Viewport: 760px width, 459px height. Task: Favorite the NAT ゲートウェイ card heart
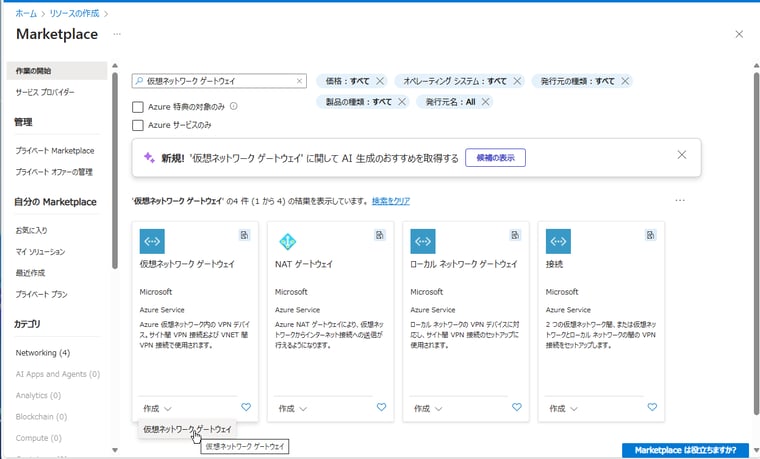[381, 407]
